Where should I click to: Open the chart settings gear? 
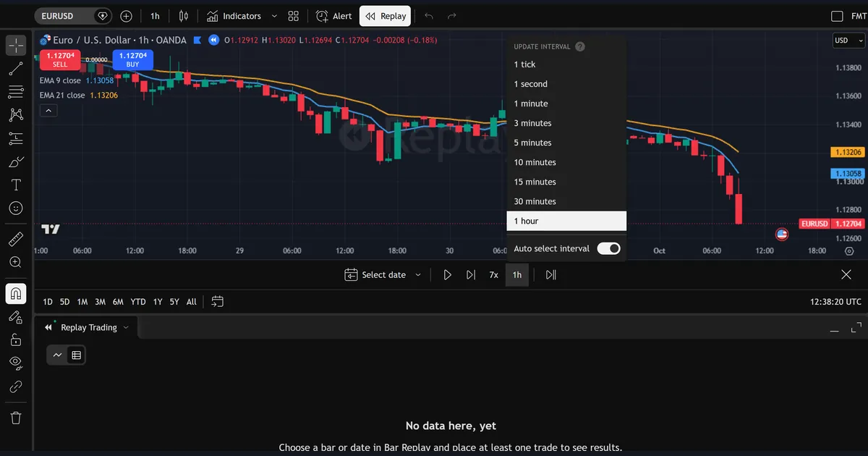pos(849,251)
